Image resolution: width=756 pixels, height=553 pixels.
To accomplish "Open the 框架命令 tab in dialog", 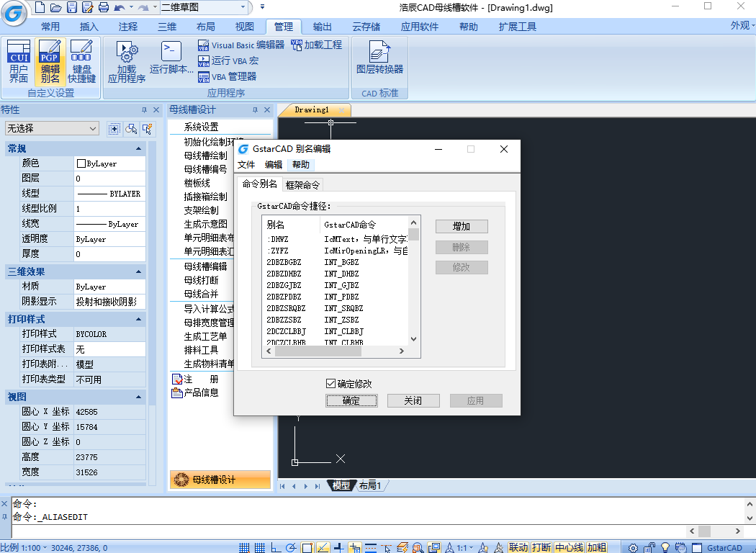I will [x=302, y=184].
